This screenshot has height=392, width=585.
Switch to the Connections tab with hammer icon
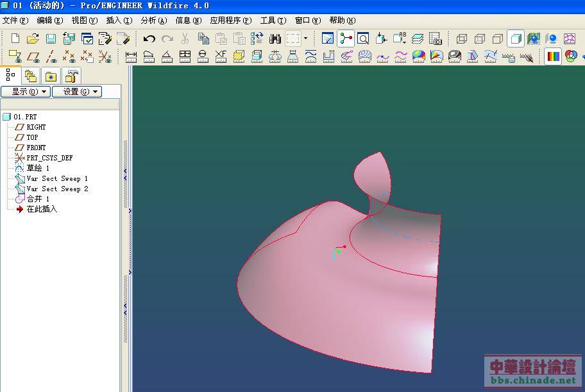[x=71, y=76]
